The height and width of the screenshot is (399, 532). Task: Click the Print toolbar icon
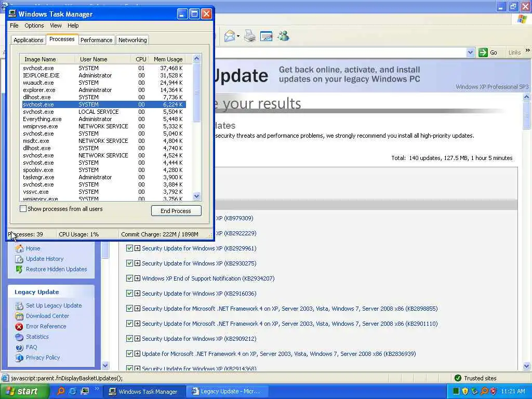(x=250, y=36)
